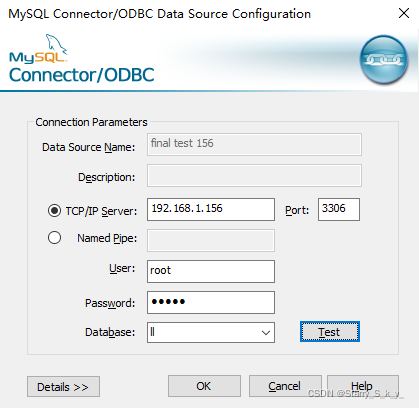
Task: Select the Named Pipe radio button
Action: (54, 238)
